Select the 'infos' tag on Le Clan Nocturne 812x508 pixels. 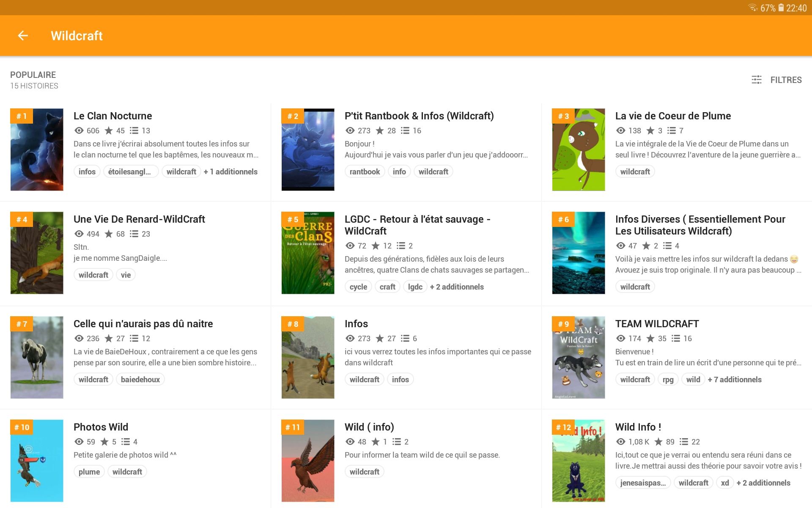coord(87,171)
